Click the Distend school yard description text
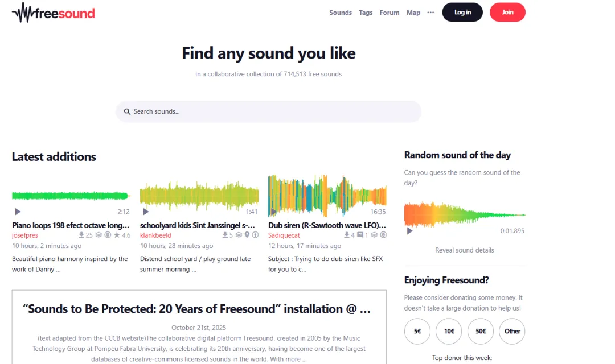This screenshot has width=615, height=364. [x=195, y=264]
